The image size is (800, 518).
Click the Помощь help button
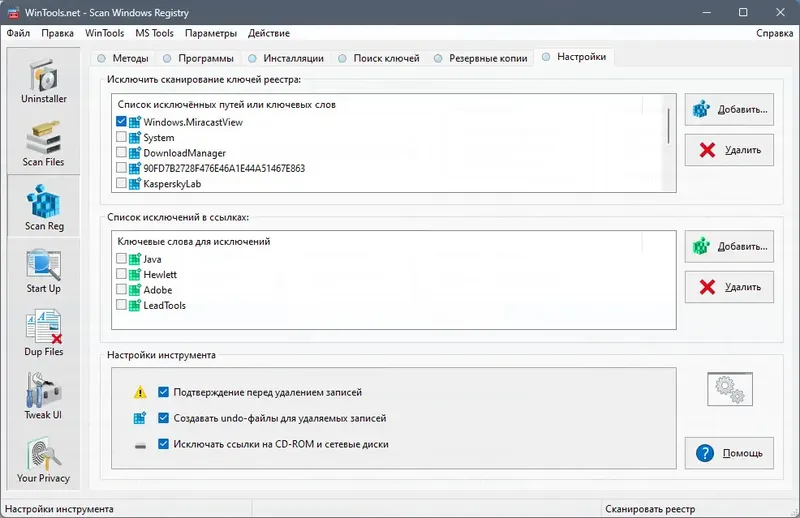(729, 453)
